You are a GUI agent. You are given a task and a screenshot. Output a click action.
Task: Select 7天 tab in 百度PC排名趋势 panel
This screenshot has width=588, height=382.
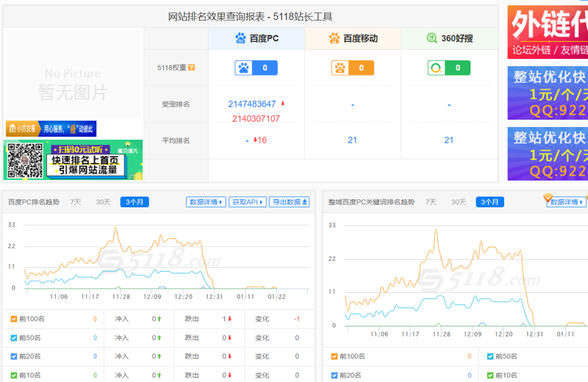point(76,202)
